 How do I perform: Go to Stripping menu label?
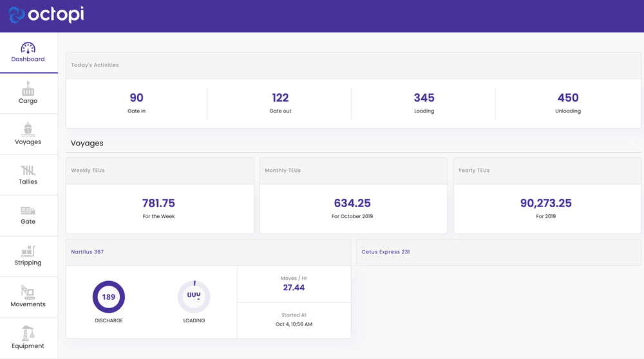28,262
